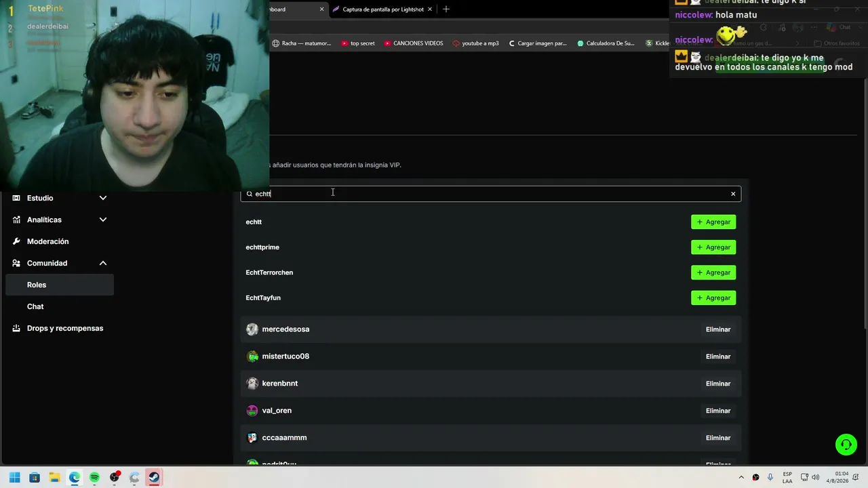868x488 pixels.
Task: Open the green support chat bubble
Action: (x=846, y=445)
